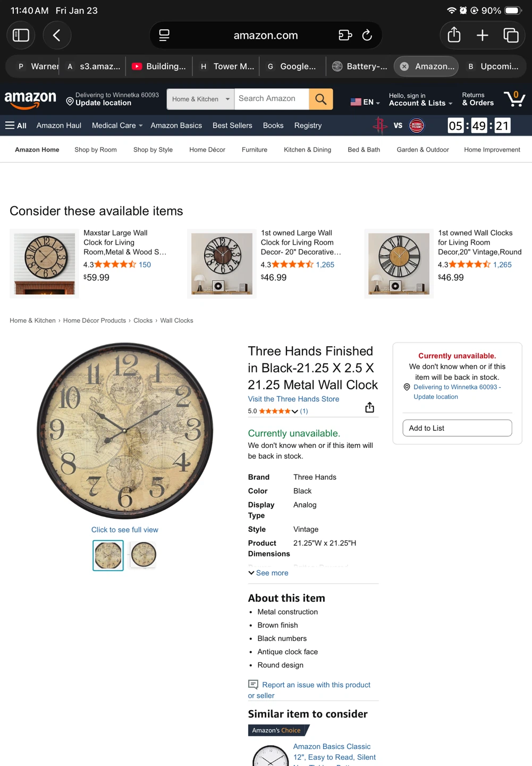Open the Kitchen & Dining category

pyautogui.click(x=307, y=149)
